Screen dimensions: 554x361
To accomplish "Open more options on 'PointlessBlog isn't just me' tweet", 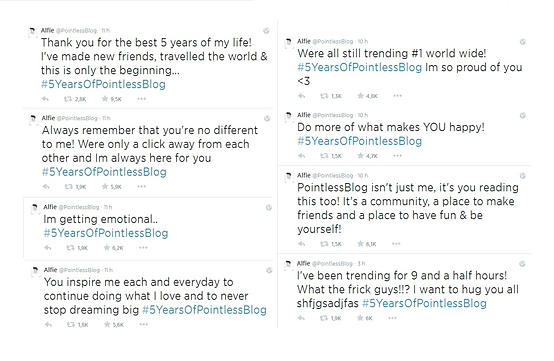I will 396,244.
